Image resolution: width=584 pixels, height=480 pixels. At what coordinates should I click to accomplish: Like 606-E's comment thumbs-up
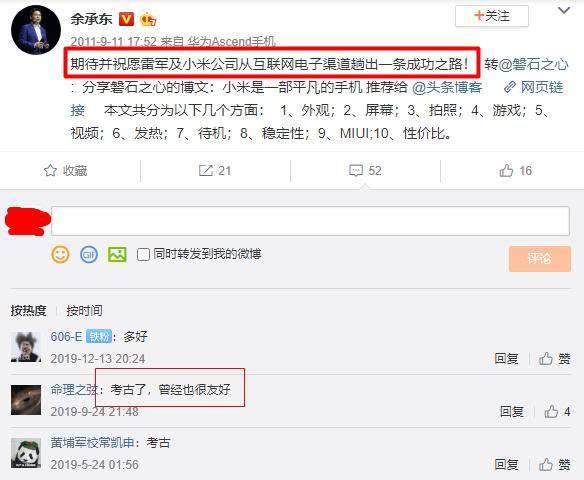point(546,359)
